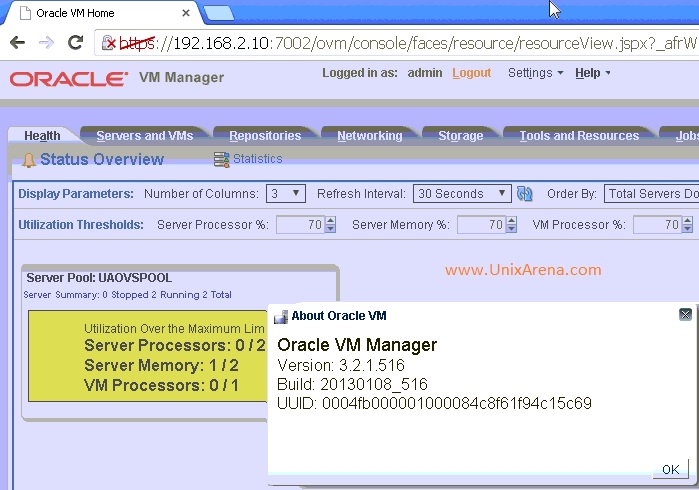
Task: Click the insecure HTTPS lock icon
Action: click(x=108, y=43)
